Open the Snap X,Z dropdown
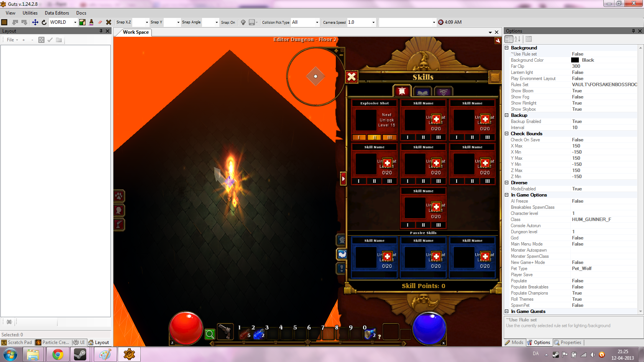 [x=147, y=22]
